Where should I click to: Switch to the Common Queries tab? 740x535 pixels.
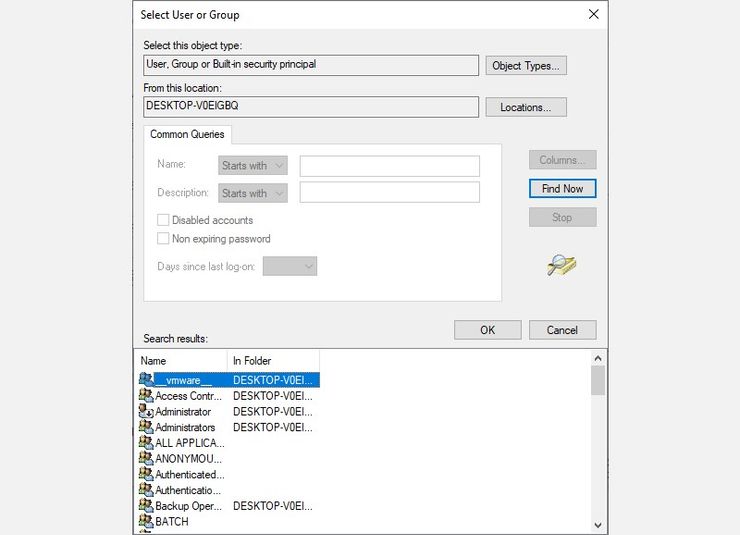187,134
